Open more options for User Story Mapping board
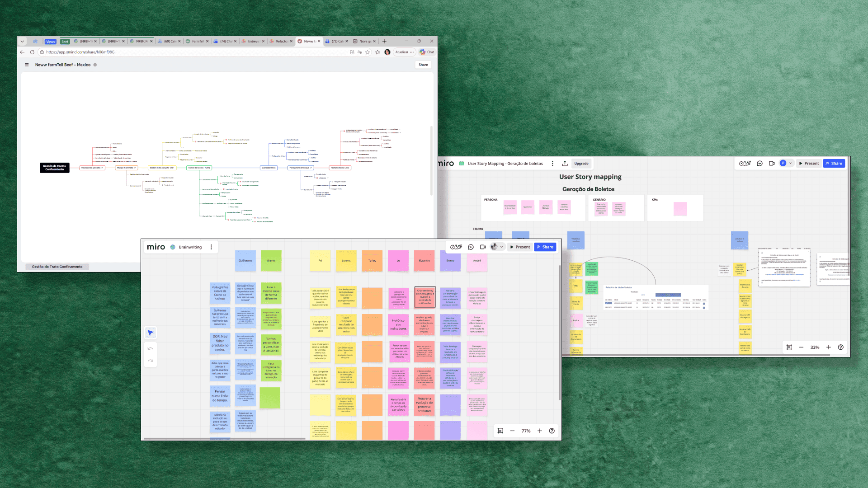This screenshot has width=868, height=488. pyautogui.click(x=552, y=164)
